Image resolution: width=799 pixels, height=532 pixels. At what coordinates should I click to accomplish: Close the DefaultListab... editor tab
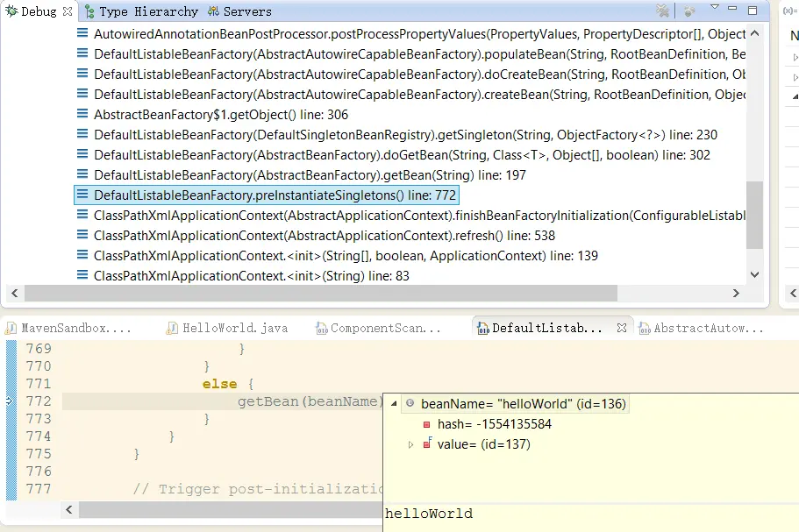pos(621,328)
